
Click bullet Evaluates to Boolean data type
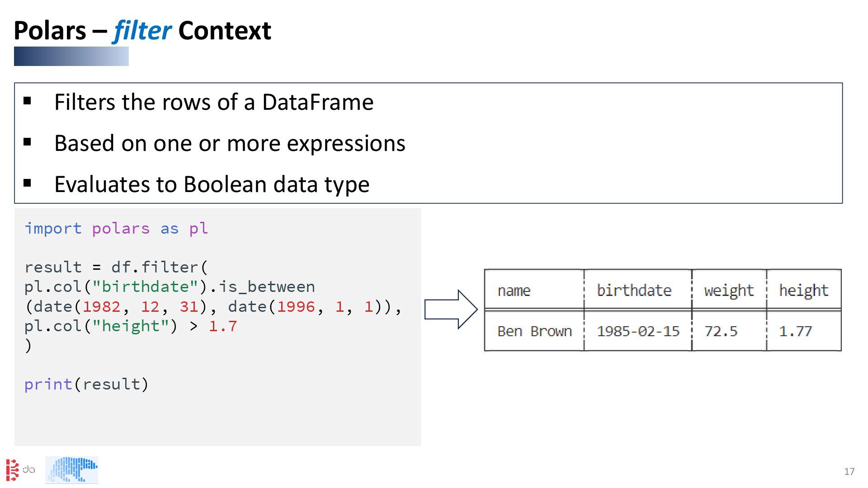pyautogui.click(x=212, y=184)
